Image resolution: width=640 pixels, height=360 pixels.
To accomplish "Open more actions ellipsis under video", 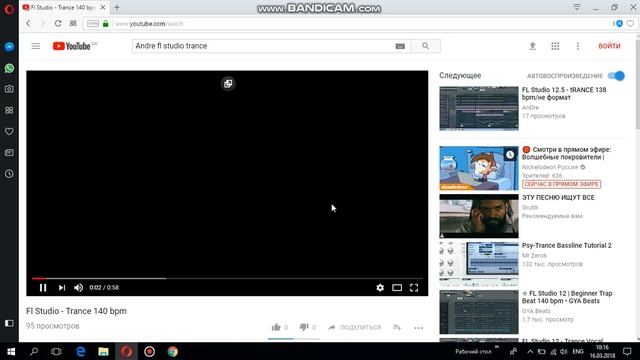I will [x=418, y=328].
